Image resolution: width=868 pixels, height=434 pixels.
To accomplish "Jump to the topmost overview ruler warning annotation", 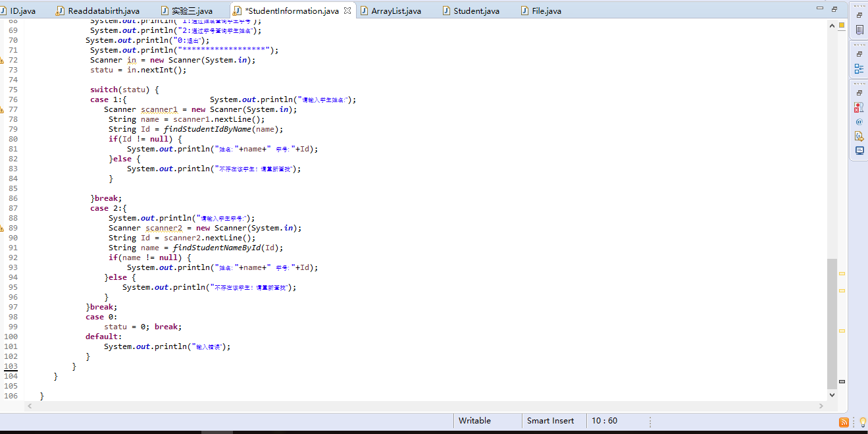I will tap(842, 273).
